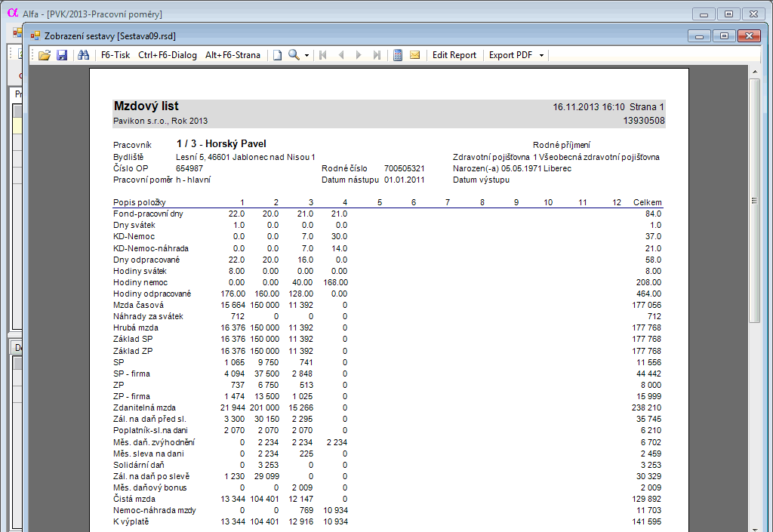Click the date '16.11.2013 16:10 Strana 1'
The height and width of the screenshot is (532, 773).
pyautogui.click(x=608, y=107)
